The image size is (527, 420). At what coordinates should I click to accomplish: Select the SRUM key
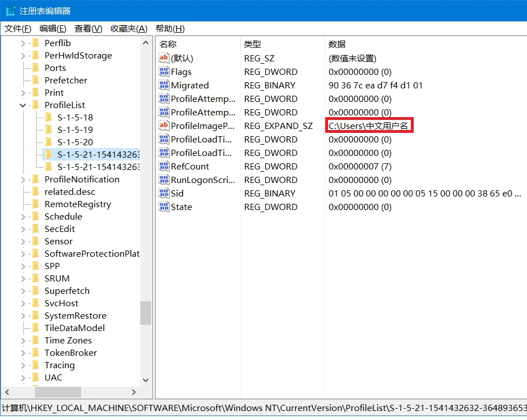57,279
